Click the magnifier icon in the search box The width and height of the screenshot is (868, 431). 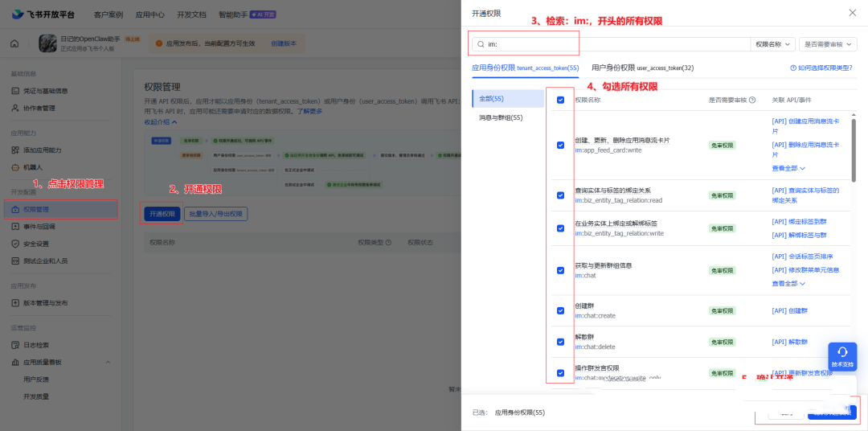tap(481, 44)
